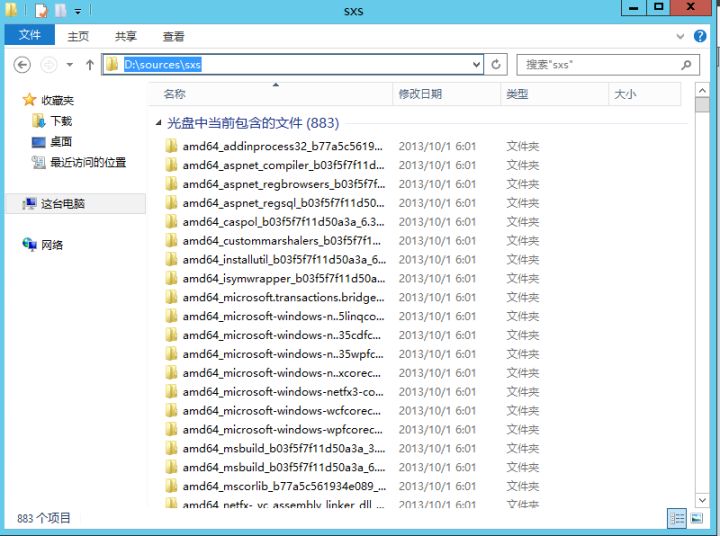Image resolution: width=720 pixels, height=536 pixels.
Task: Select amd64_microsoft-windows-n..35wpfc... folder name
Action: coord(283,354)
